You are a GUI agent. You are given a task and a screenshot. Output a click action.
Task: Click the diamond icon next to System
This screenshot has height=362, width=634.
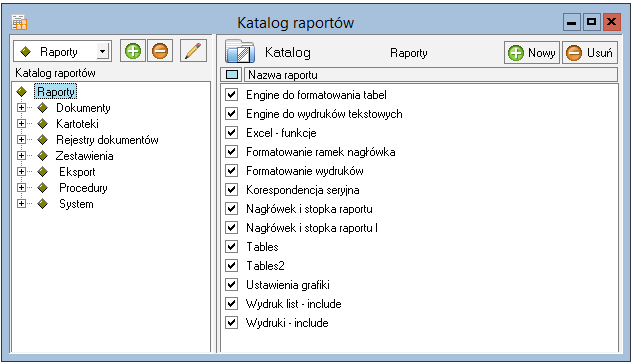pyautogui.click(x=42, y=203)
